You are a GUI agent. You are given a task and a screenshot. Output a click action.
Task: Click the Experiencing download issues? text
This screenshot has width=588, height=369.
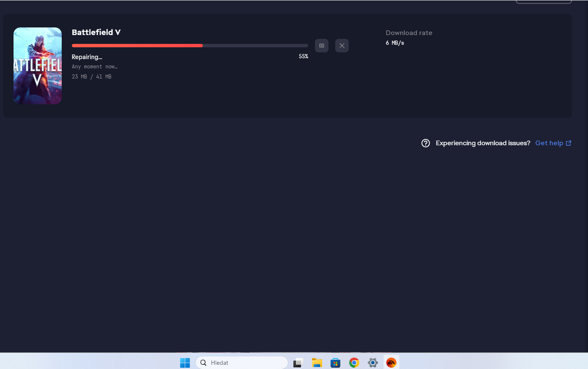(483, 143)
